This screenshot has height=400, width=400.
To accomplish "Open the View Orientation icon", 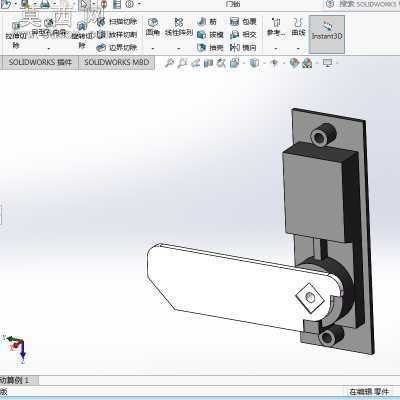I will (x=235, y=63).
